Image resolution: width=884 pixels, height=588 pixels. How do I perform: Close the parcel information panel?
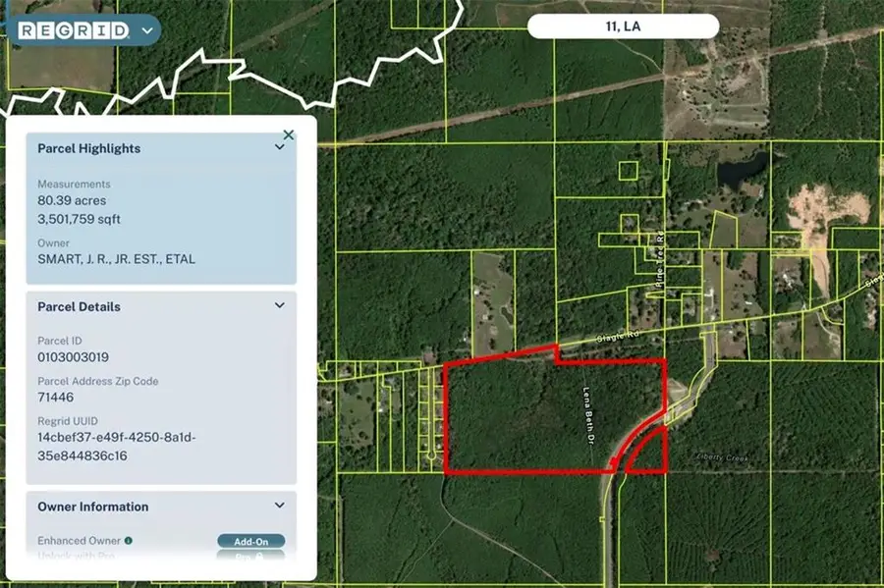[289, 134]
